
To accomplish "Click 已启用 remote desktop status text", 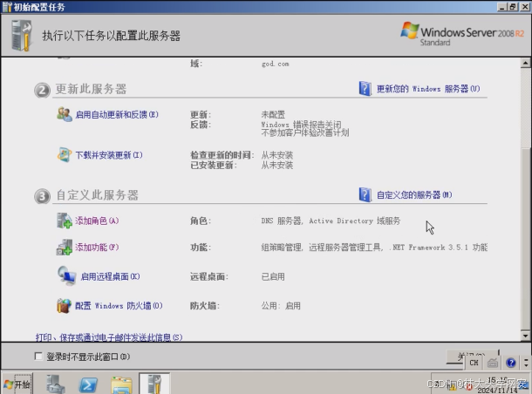I will click(273, 276).
